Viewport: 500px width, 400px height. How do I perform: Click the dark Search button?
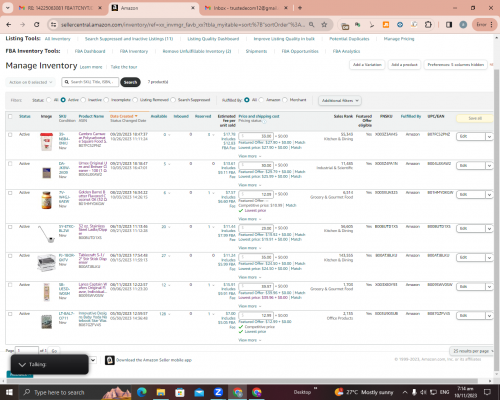(130, 82)
